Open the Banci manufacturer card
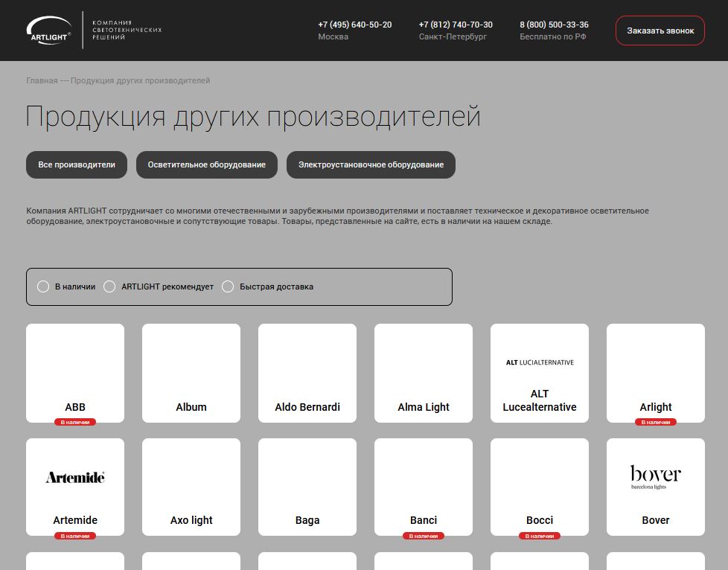 coord(424,487)
